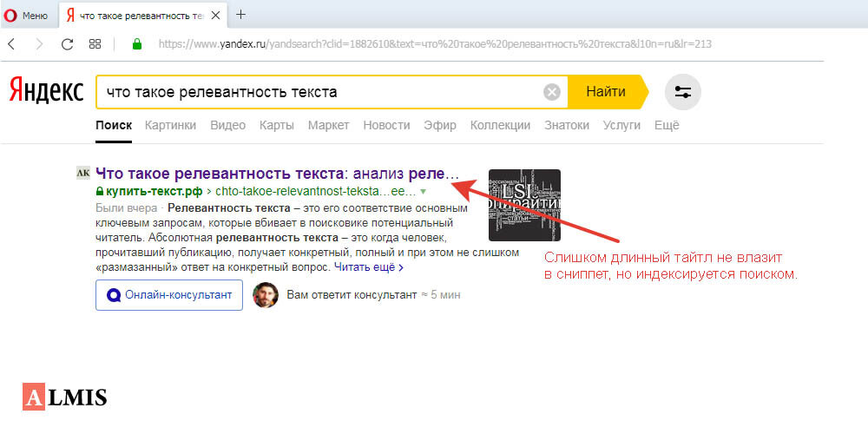Image resolution: width=868 pixels, height=434 pixels.
Task: Open the Карты tab
Action: coord(277,126)
